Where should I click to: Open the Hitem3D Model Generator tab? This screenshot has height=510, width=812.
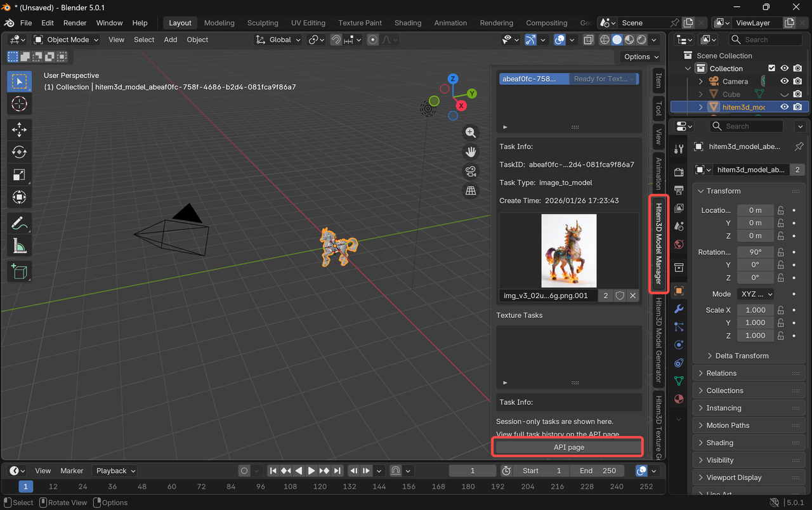click(658, 340)
